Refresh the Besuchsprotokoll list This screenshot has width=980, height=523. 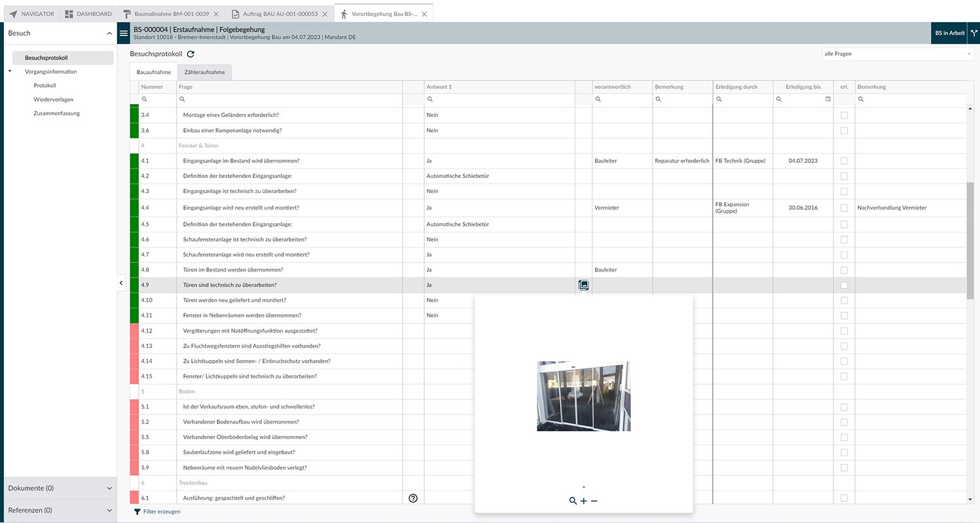coord(191,54)
